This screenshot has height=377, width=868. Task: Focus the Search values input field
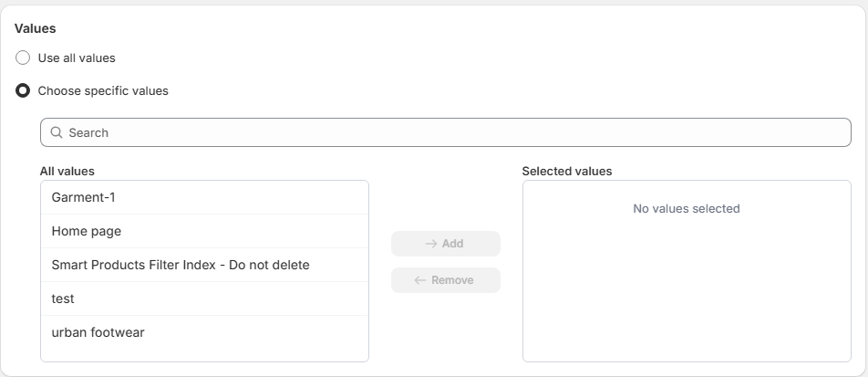(x=456, y=132)
